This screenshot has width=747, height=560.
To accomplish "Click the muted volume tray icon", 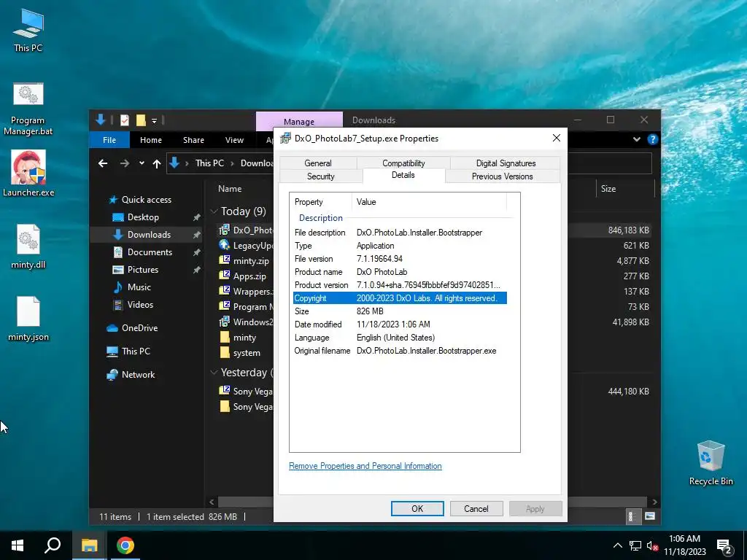I will pyautogui.click(x=652, y=545).
